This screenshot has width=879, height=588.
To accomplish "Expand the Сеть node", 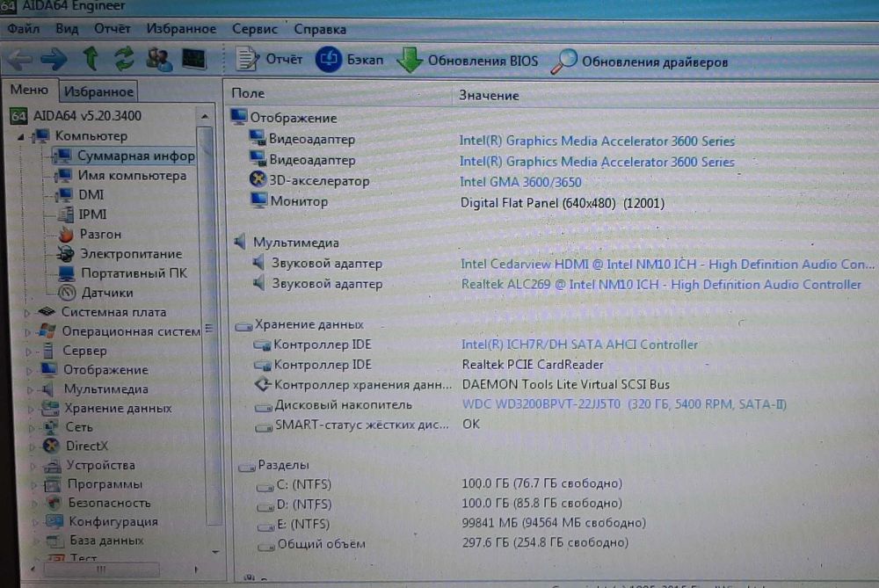I will (32, 428).
